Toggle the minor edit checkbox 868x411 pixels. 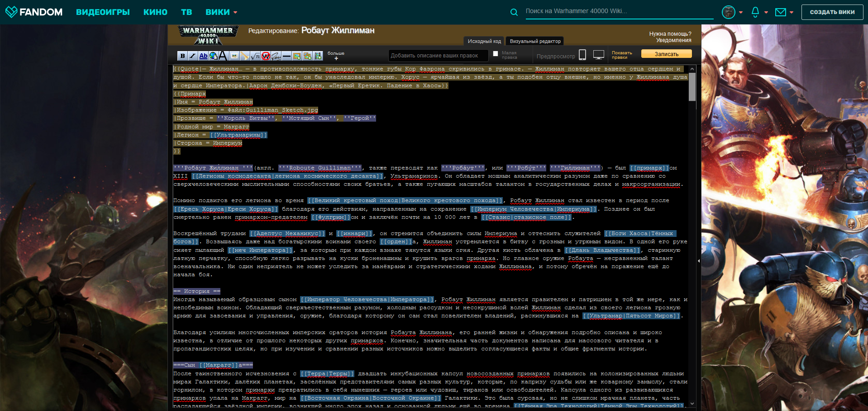tap(496, 53)
